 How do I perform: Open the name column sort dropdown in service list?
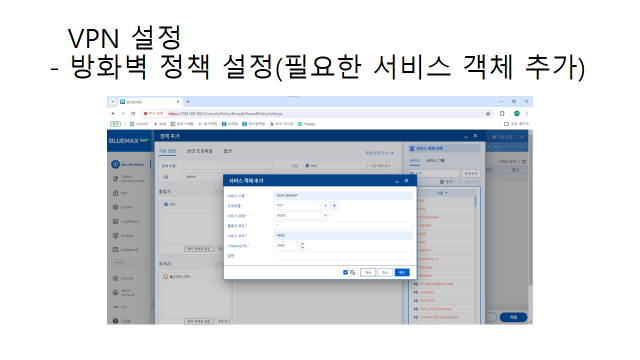[447, 193]
